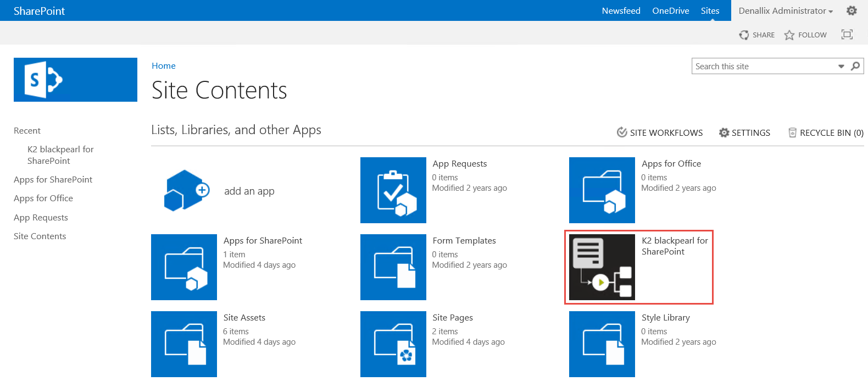The height and width of the screenshot is (392, 868).
Task: Open Site Workflows link
Action: coord(660,132)
